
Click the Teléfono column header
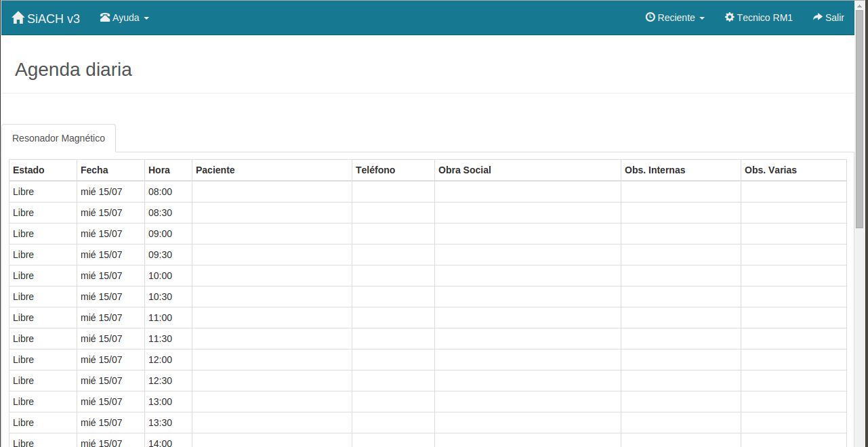coord(393,170)
